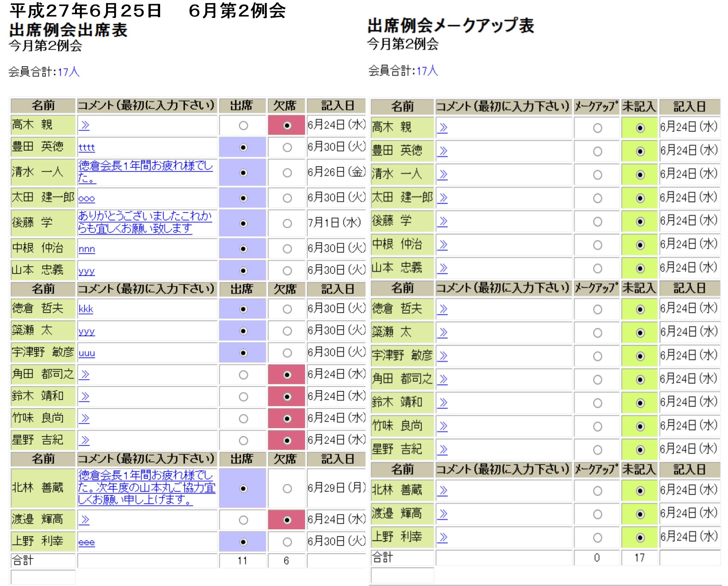Click 出席 total cell showing 11
This screenshot has width=728, height=586.
click(242, 561)
